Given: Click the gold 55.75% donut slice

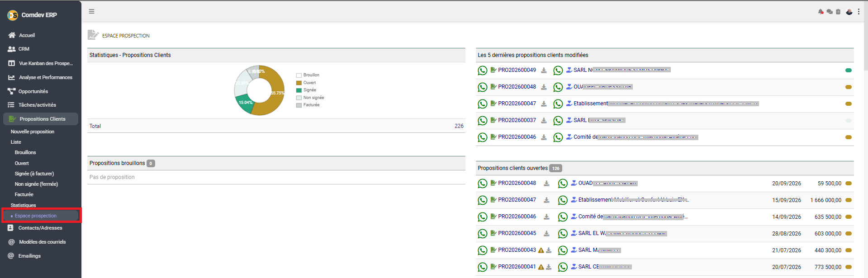Looking at the screenshot, I should pos(276,93).
